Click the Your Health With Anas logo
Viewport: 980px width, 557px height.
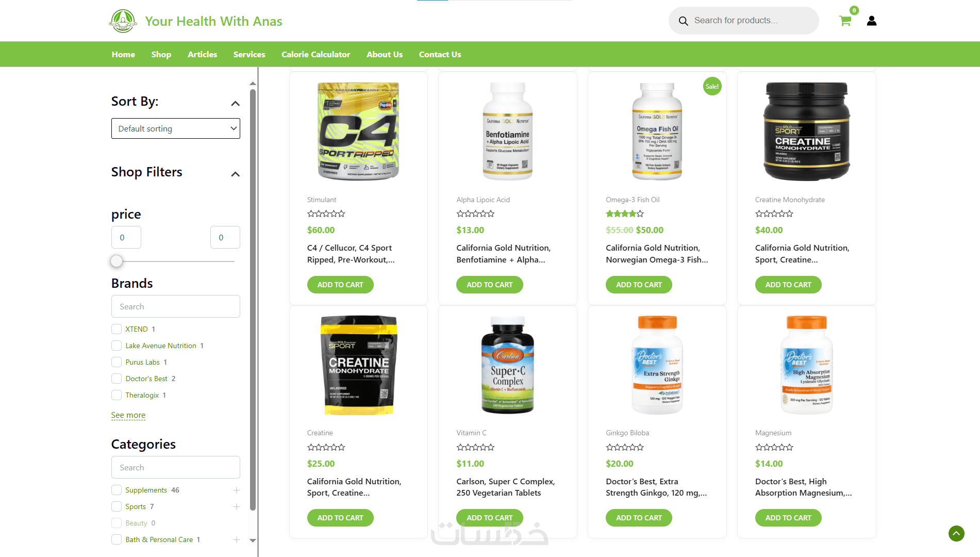coord(123,21)
